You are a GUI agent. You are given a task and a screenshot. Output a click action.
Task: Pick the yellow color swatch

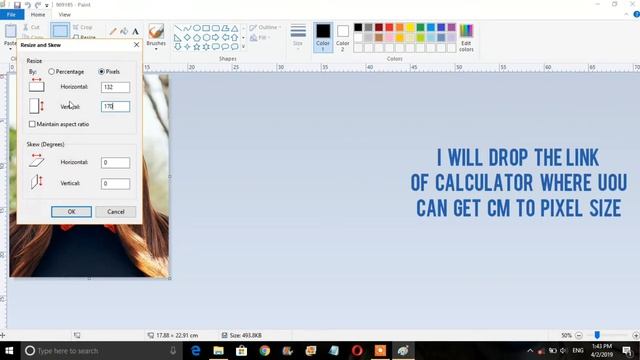410,27
